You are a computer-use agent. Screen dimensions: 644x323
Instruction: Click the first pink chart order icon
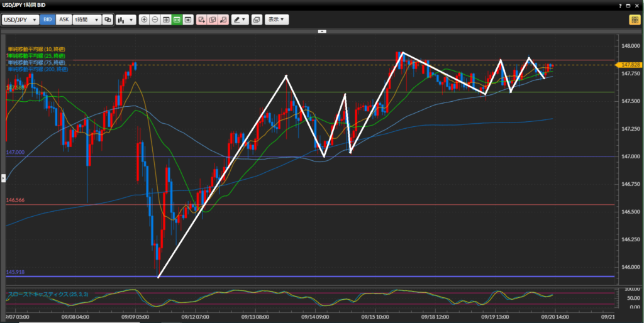tap(201, 19)
